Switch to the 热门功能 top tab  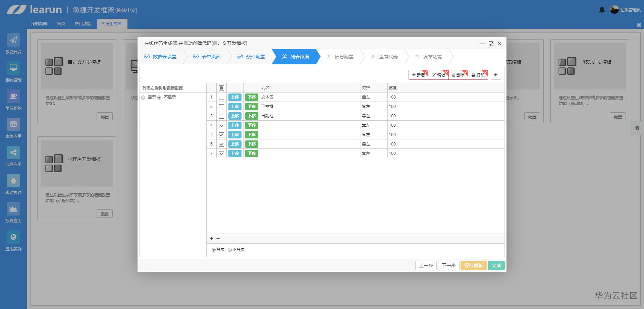coord(83,24)
